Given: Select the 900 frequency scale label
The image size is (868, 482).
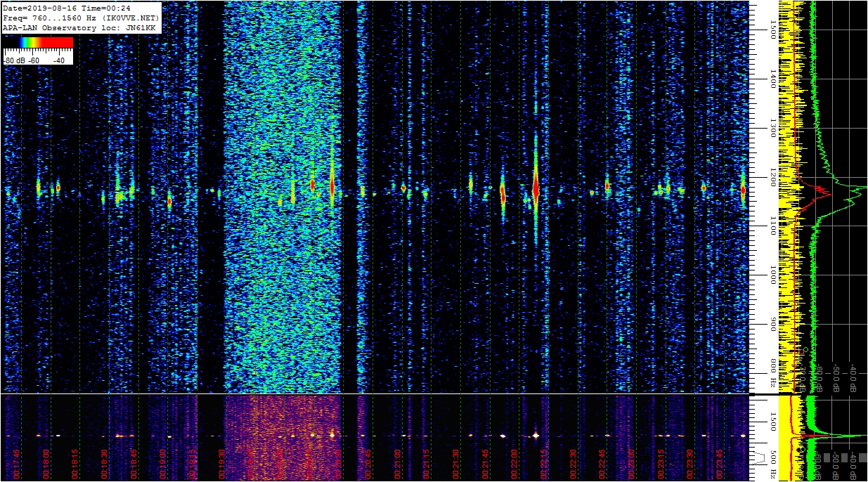Looking at the screenshot, I should point(772,323).
